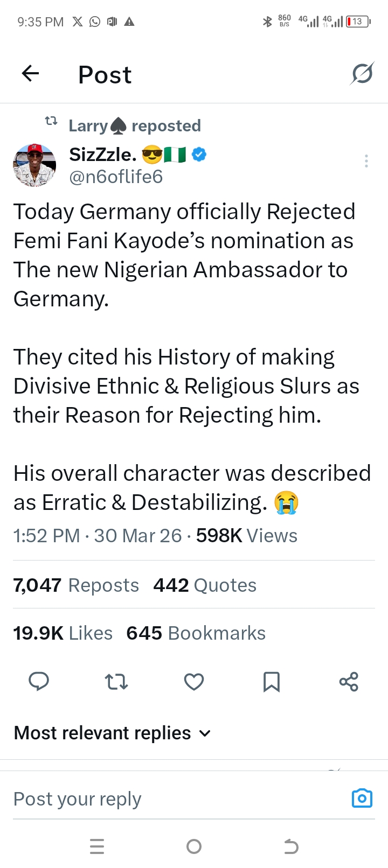Screen dimensions: 388x868
Task: Show the 19.9K Likes list
Action: (x=63, y=633)
